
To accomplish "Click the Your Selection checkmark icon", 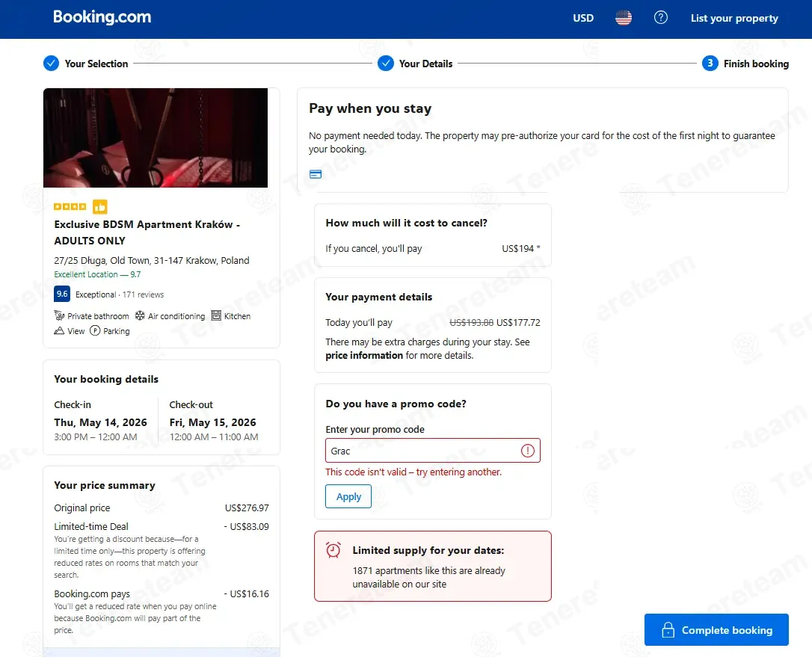I will 51,64.
